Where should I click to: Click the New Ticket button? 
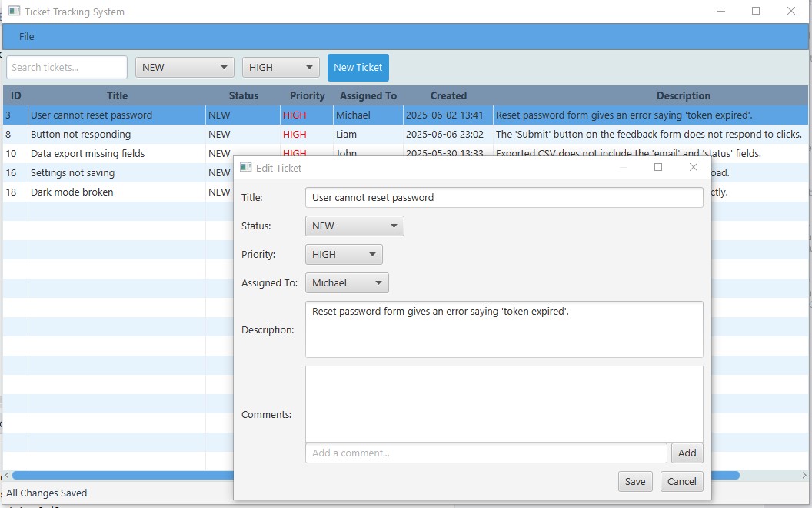(358, 68)
